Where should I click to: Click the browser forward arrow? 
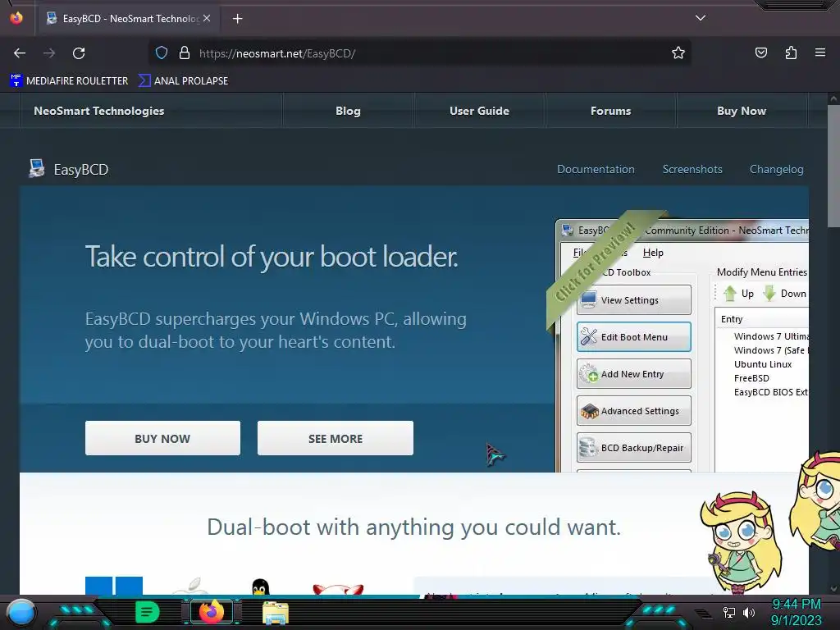(49, 53)
